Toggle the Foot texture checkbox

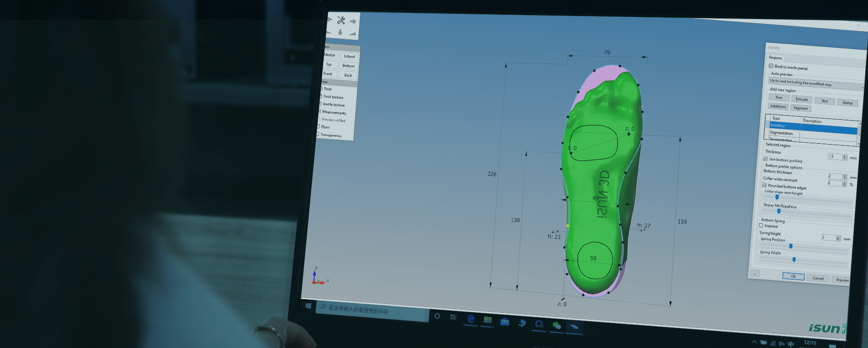[x=321, y=96]
